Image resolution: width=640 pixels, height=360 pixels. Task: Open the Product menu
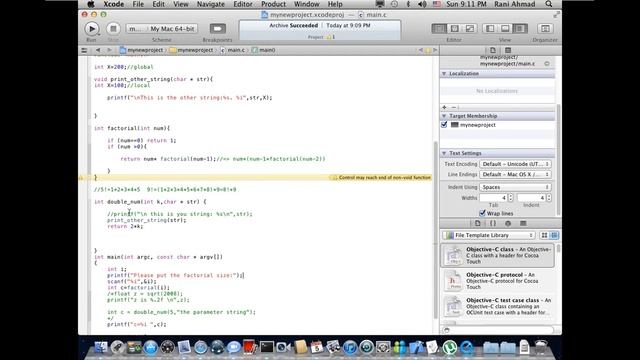pyautogui.click(x=273, y=4)
